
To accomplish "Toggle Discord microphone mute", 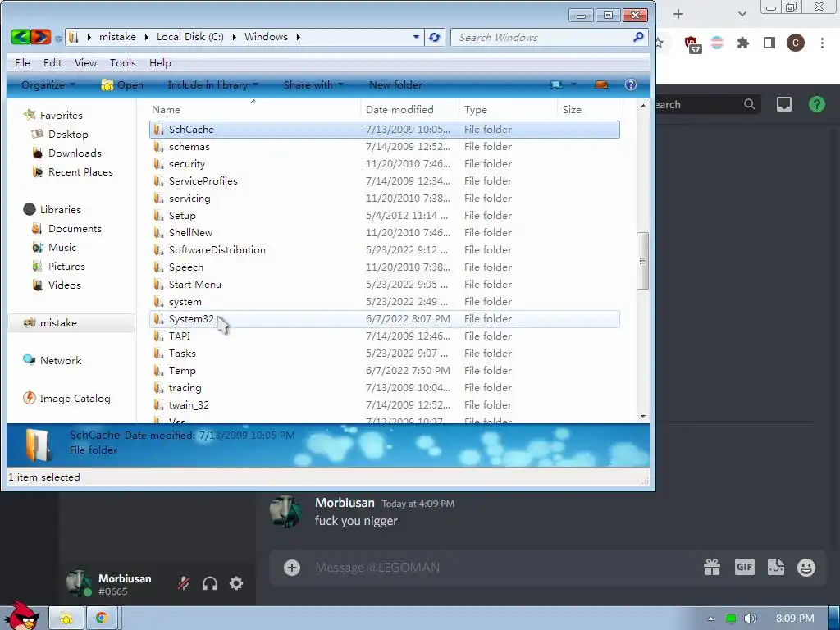I will [184, 583].
